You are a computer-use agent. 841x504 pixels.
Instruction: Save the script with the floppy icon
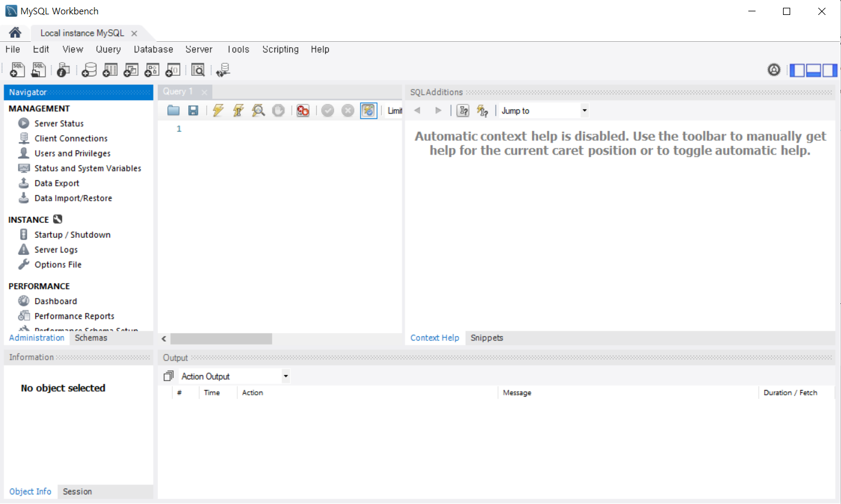(x=193, y=110)
